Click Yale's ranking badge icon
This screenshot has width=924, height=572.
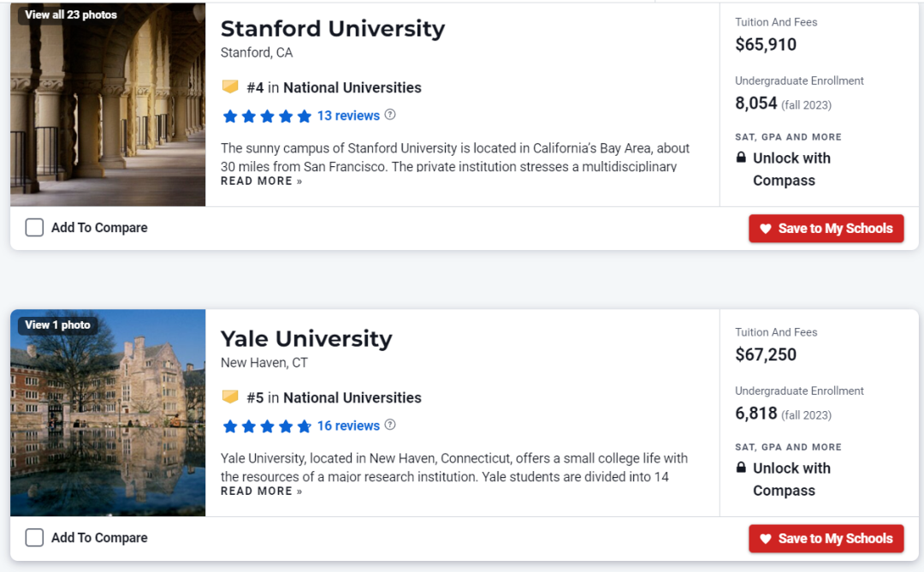point(230,397)
